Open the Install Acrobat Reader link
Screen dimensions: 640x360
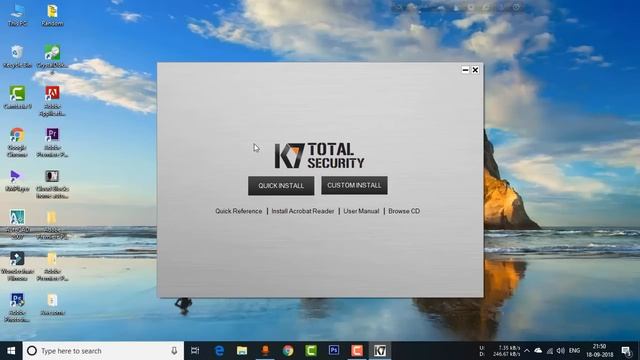coord(302,211)
